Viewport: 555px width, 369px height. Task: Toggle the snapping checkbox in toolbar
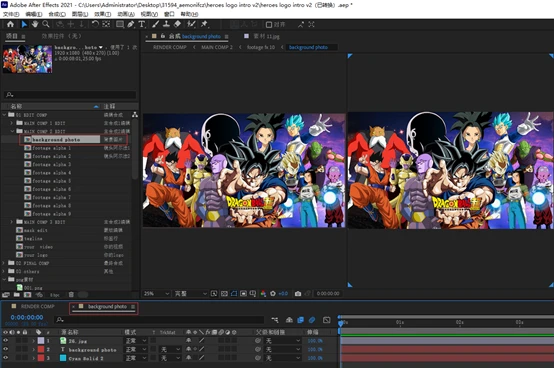click(x=269, y=25)
